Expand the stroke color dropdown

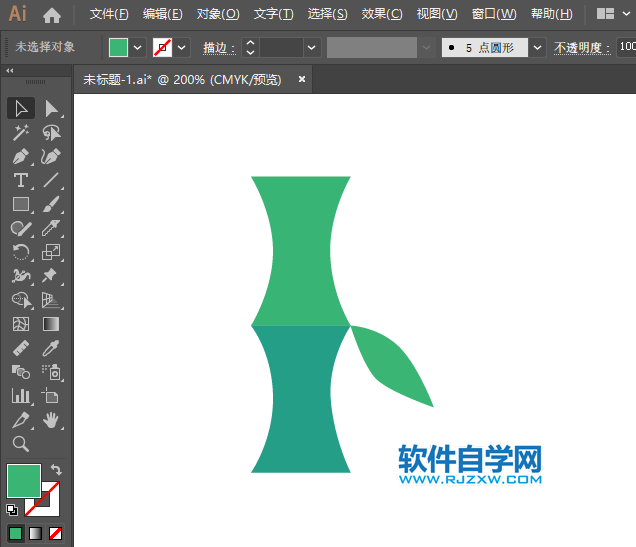pyautogui.click(x=182, y=47)
